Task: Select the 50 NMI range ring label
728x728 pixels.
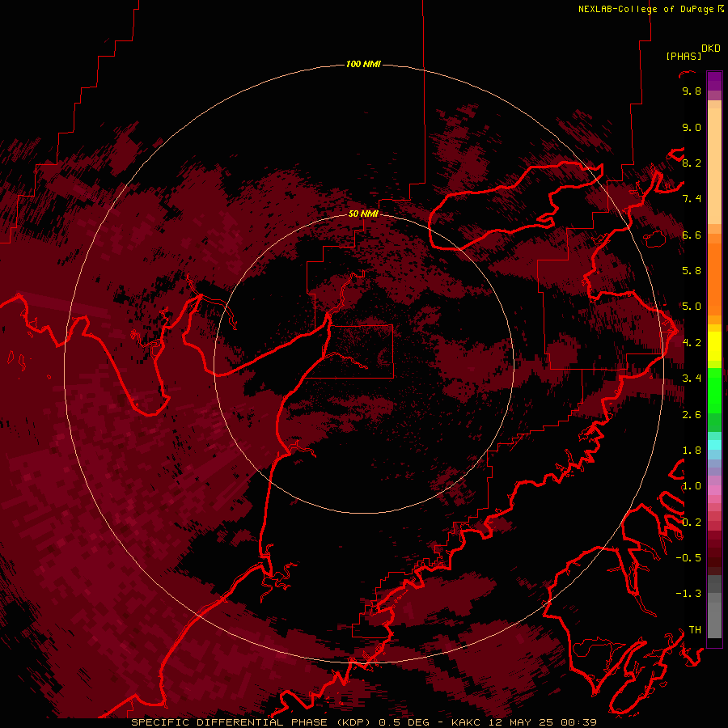Action: [x=363, y=214]
